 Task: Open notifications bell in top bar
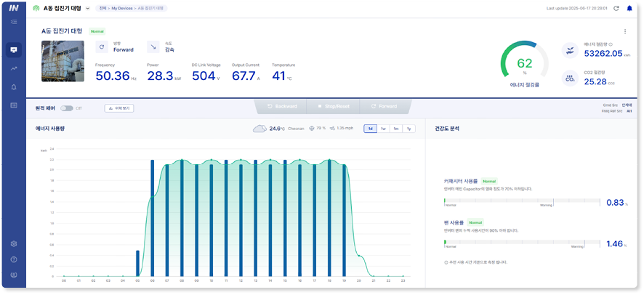[629, 9]
